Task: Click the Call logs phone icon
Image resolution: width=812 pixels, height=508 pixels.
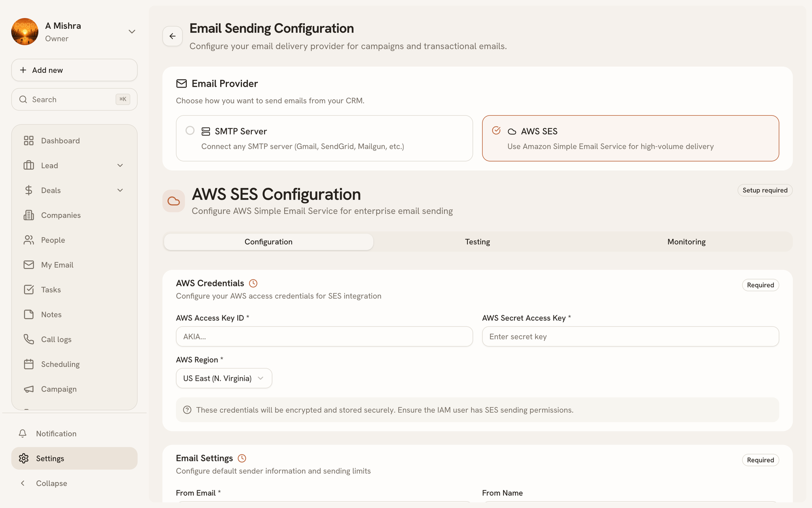Action: (x=29, y=339)
